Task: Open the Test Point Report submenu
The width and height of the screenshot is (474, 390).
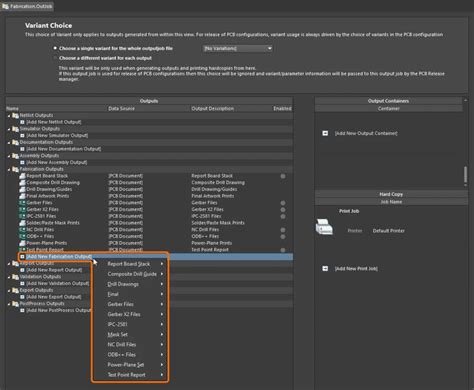Action: [x=130, y=375]
